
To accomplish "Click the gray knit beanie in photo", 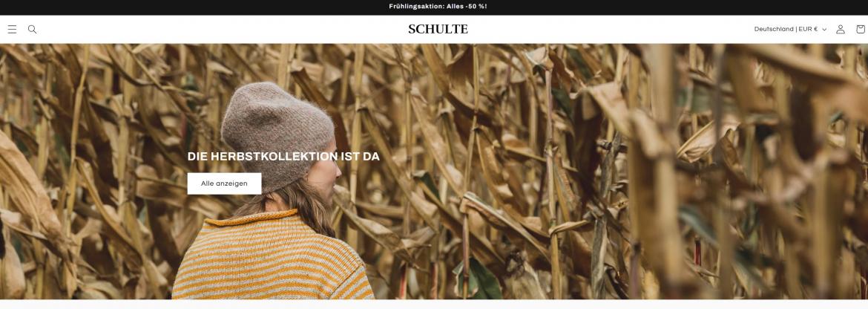I will pos(277,133).
